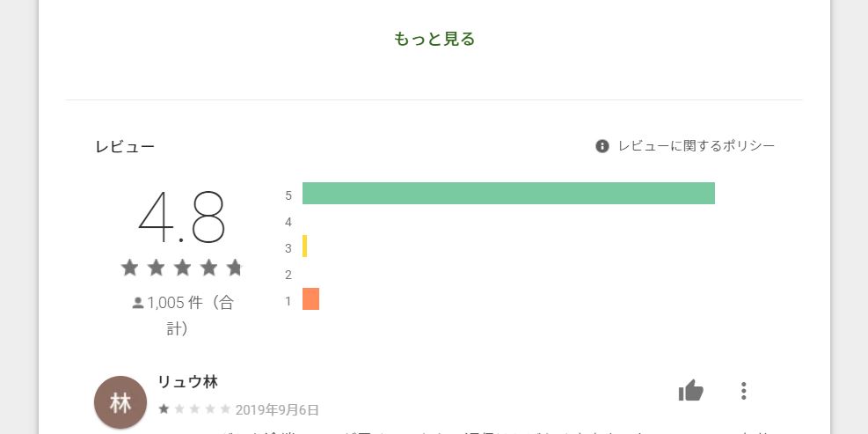Open the レビューに関するポリシー link
Viewport: 868px width, 434px height.
(x=697, y=146)
